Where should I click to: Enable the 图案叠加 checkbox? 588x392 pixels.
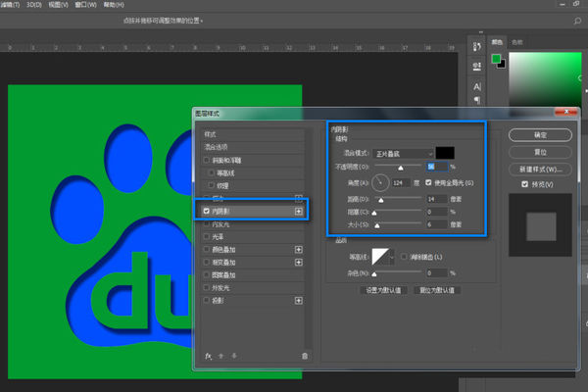[x=206, y=275]
